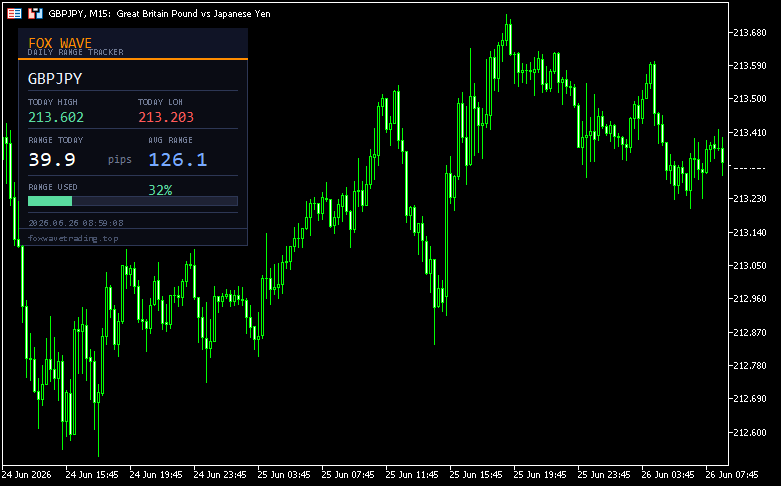The image size is (781, 486).
Task: Click time axis label '24 Jun 2026'
Action: click(27, 475)
